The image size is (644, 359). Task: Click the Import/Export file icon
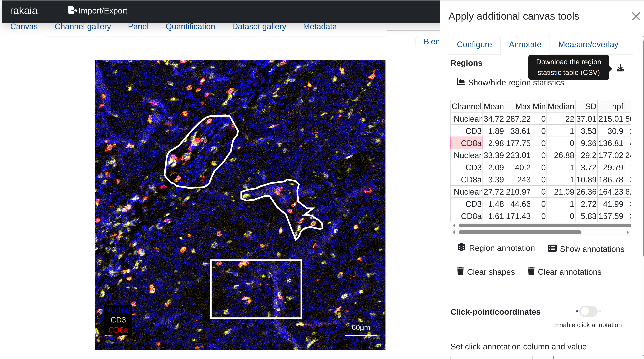(72, 10)
